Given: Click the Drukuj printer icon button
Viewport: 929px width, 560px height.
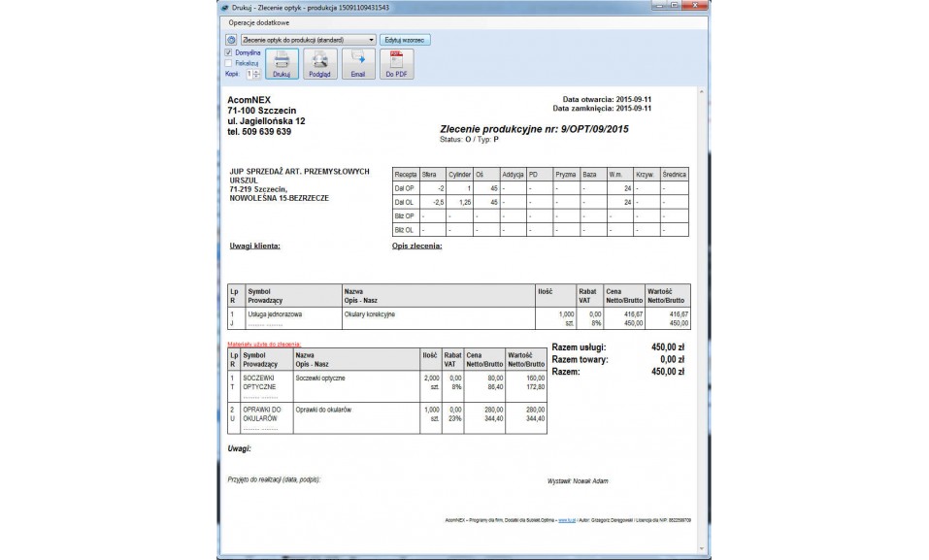Looking at the screenshot, I should pos(282,63).
